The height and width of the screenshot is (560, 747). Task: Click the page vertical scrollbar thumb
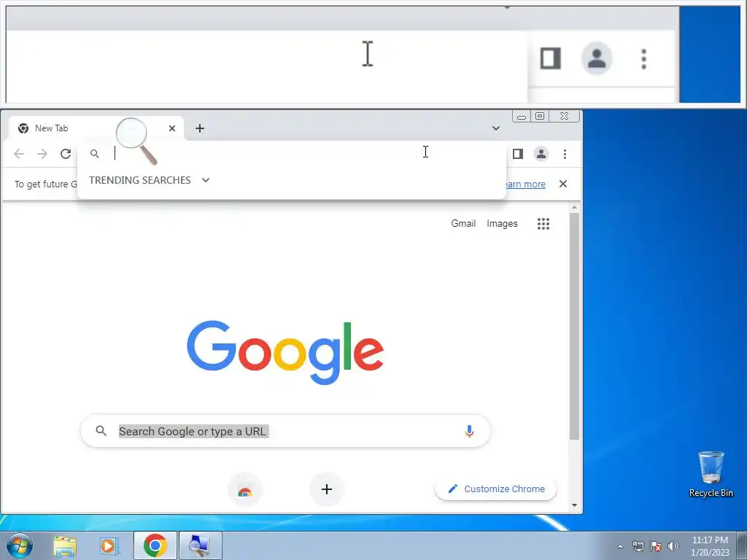[575, 326]
